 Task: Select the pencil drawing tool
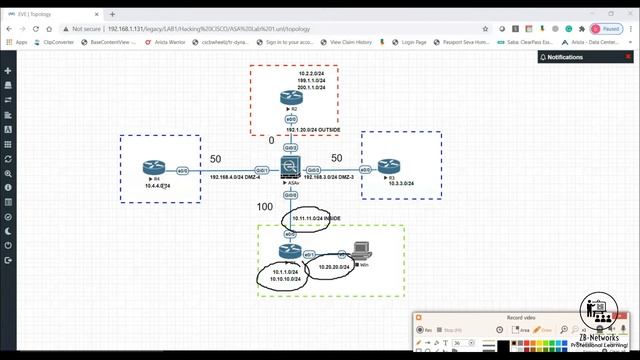pyautogui.click(x=418, y=343)
